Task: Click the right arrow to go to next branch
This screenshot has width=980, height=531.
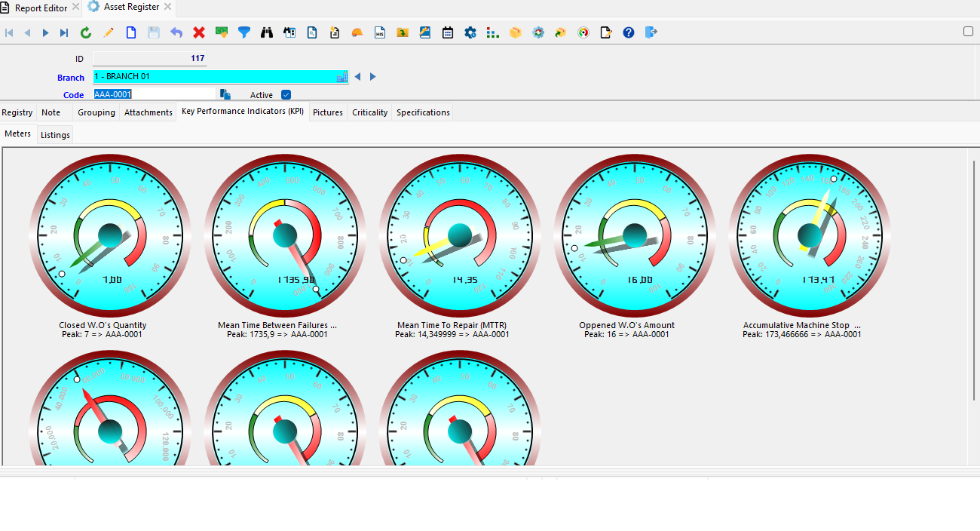Action: pos(372,76)
